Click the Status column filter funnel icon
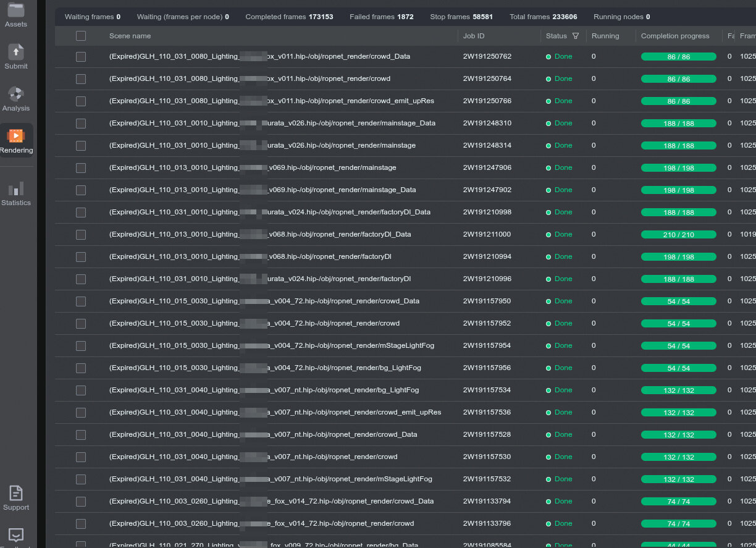This screenshot has height=548, width=756. [x=576, y=36]
